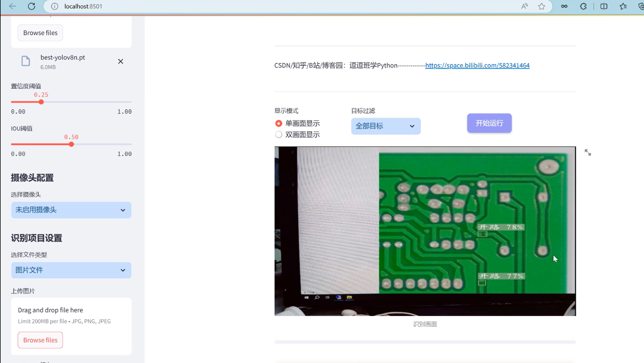Go back using browser back arrow
644x363 pixels.
pyautogui.click(x=12, y=6)
